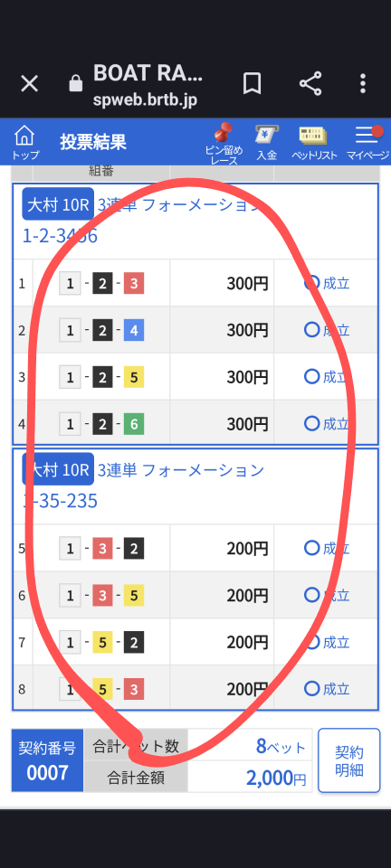This screenshot has height=868, width=391.
Task: Bookmark this page using the bookmark icon
Action: 252,84
